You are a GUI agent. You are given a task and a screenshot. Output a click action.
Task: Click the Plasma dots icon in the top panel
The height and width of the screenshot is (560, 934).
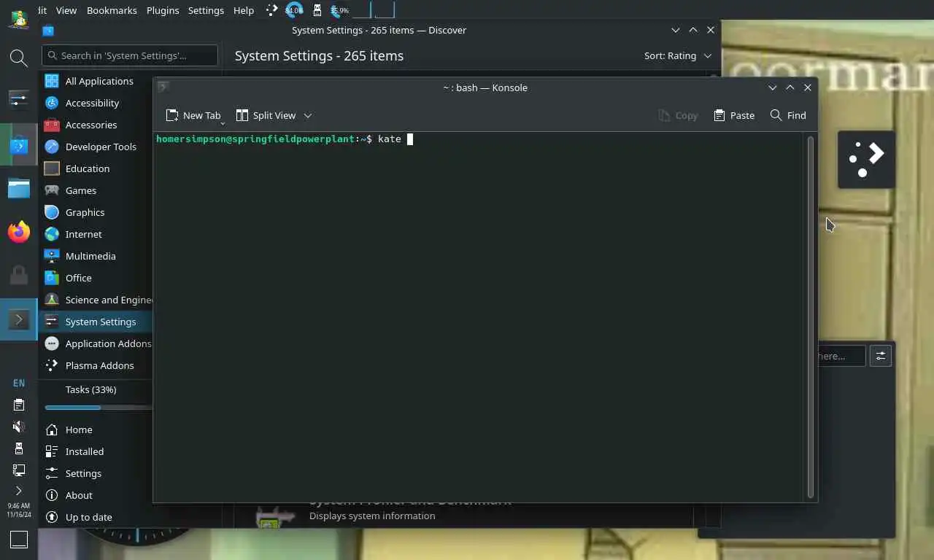271,10
